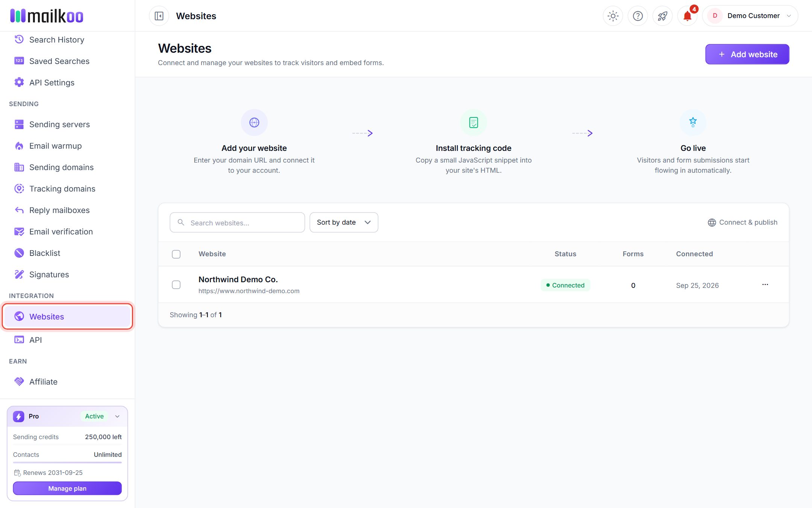This screenshot has height=508, width=812.
Task: Click the mailkoo logo
Action: point(47,16)
